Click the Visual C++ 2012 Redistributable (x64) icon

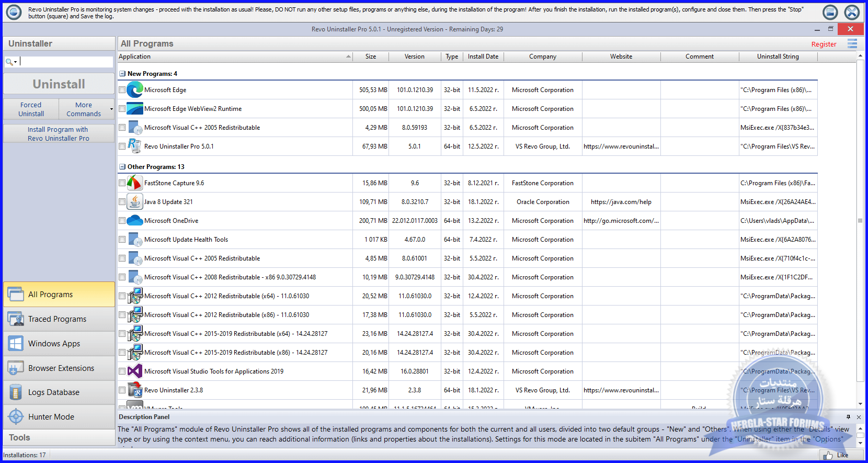coord(135,296)
